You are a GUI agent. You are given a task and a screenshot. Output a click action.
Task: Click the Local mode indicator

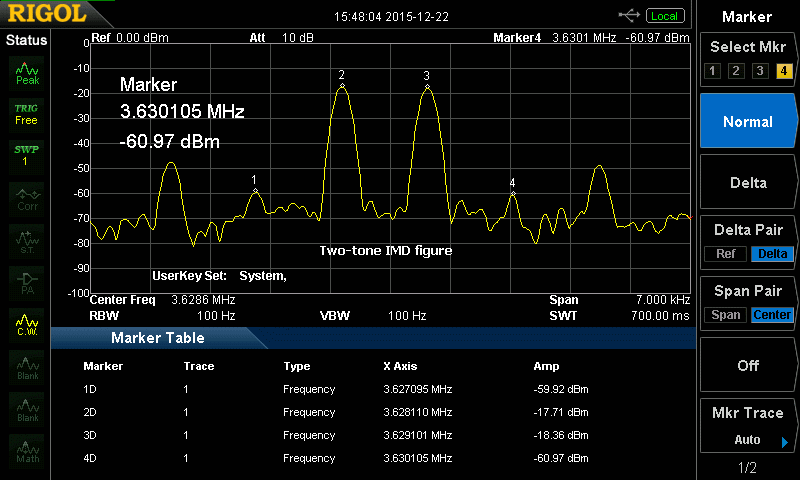click(663, 16)
